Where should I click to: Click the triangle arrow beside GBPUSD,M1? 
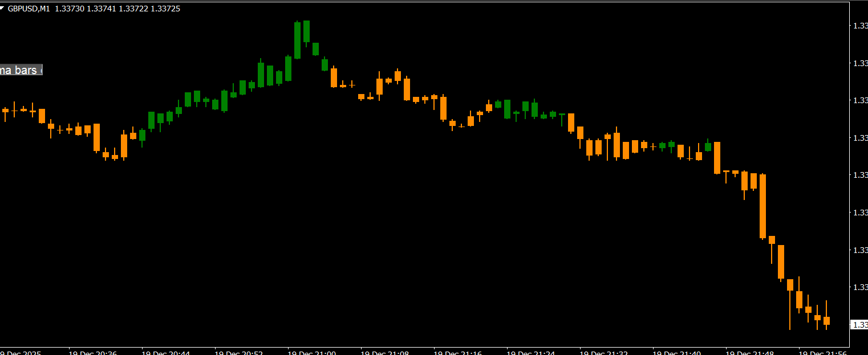pos(3,9)
